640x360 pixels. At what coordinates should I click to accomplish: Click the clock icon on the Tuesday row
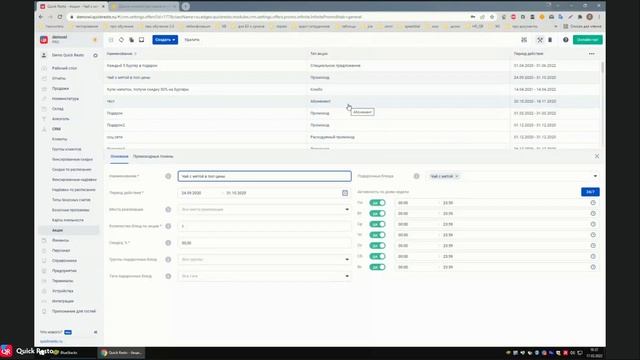pos(593,213)
